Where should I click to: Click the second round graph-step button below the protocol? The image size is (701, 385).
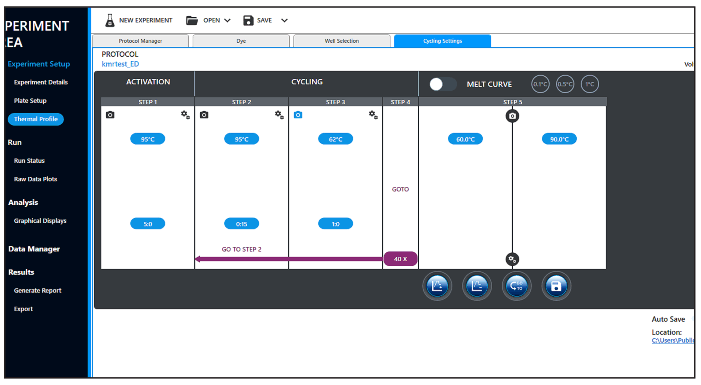coord(477,286)
